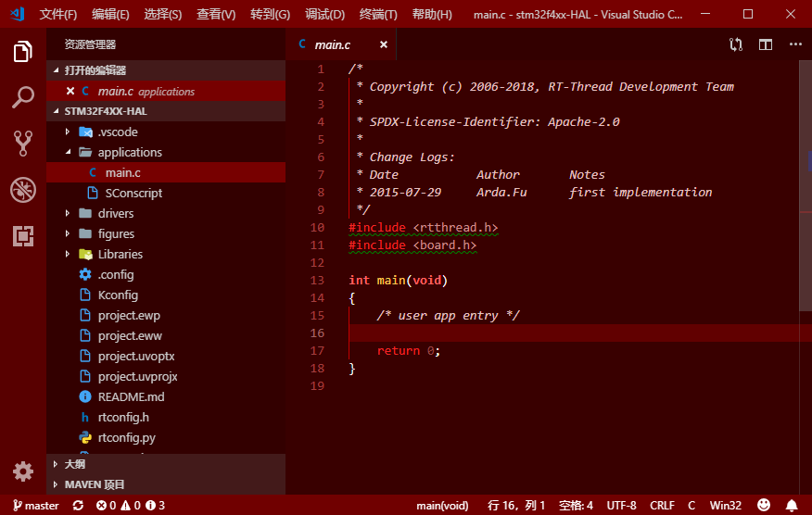Close the main.c editor tab
Image resolution: width=812 pixels, height=515 pixels.
(383, 44)
